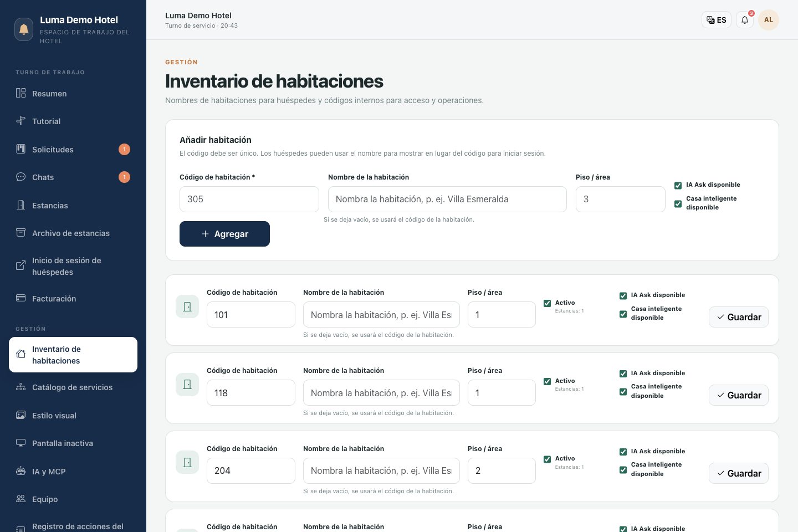Go to Facturación
Screen dimensions: 798x532
73,299
